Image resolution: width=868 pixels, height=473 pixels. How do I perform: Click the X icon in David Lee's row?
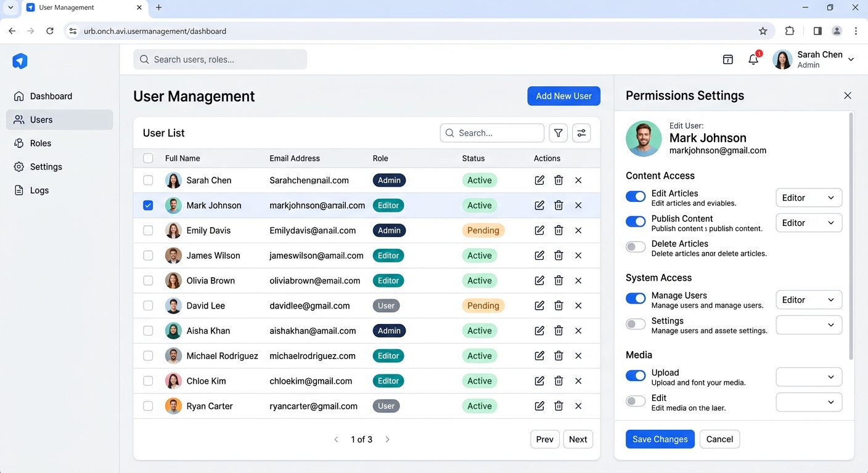point(578,305)
